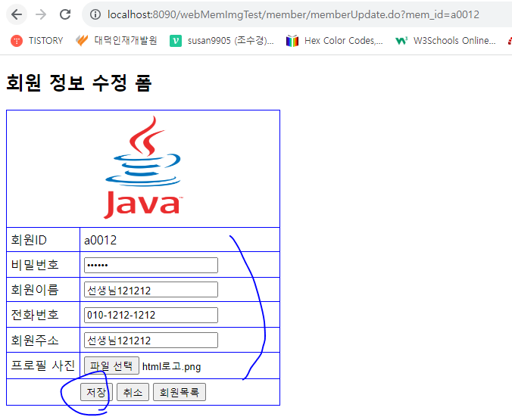Click the 전화번호 phone input field
Screen dimensions: 512x420
pyautogui.click(x=151, y=315)
